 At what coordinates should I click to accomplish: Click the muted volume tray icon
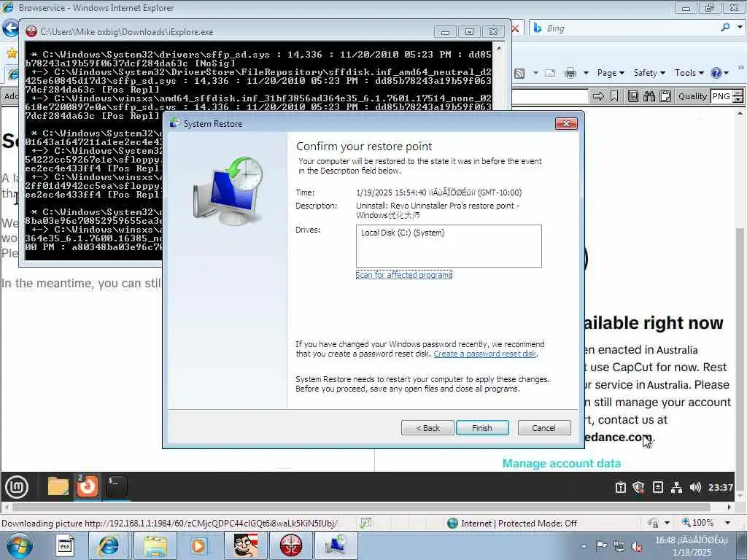click(x=636, y=547)
